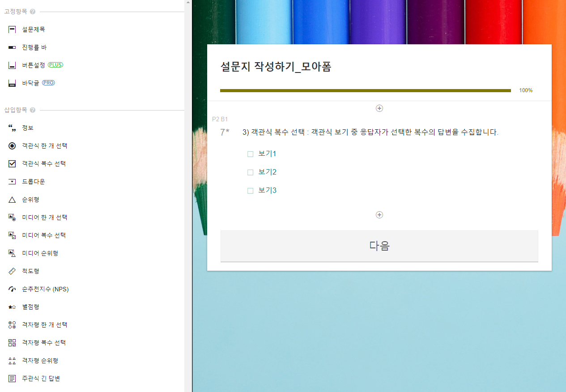Click the 고정항목 section heading

pyautogui.click(x=16, y=12)
